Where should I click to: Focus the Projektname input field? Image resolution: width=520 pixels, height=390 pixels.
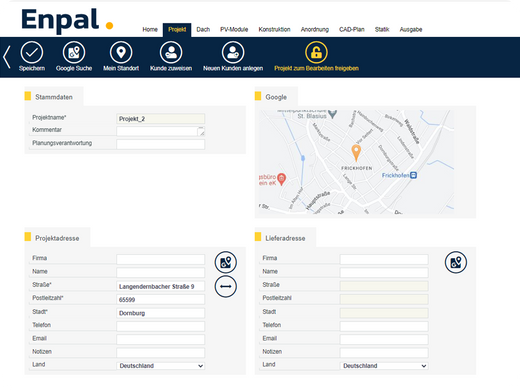[161, 119]
